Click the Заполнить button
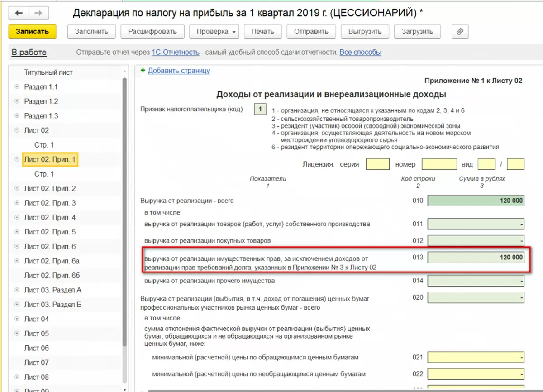 click(91, 32)
